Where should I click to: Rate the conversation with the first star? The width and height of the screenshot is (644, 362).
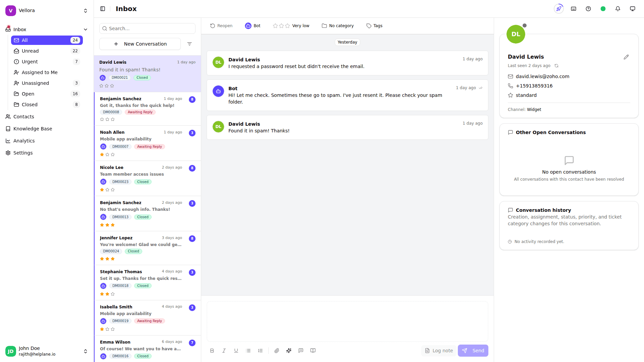[x=275, y=25]
